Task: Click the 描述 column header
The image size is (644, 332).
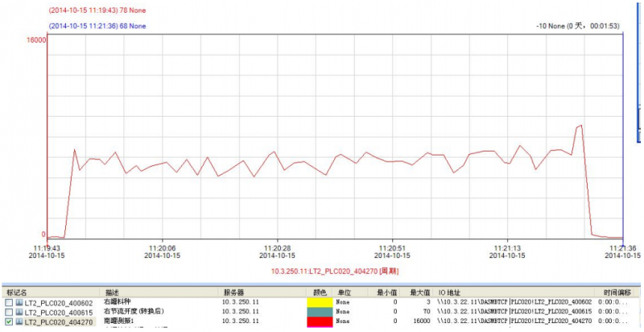Action: pyautogui.click(x=112, y=292)
